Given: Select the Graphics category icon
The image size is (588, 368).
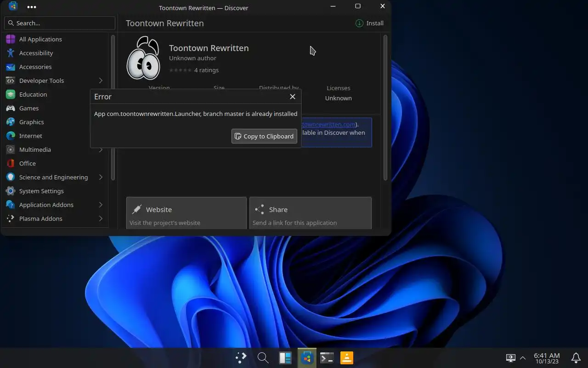Looking at the screenshot, I should (11, 122).
